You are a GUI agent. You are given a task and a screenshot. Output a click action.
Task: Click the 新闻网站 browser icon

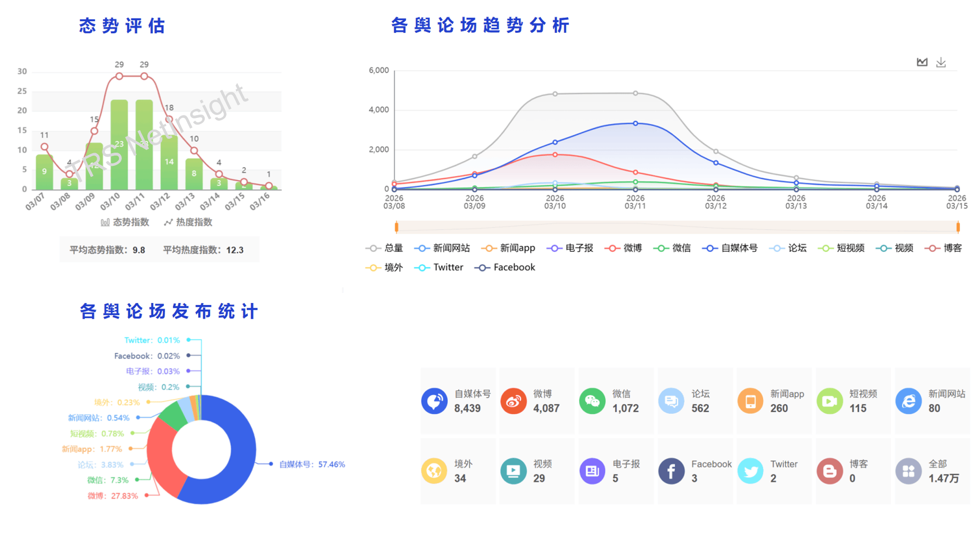[x=908, y=401]
